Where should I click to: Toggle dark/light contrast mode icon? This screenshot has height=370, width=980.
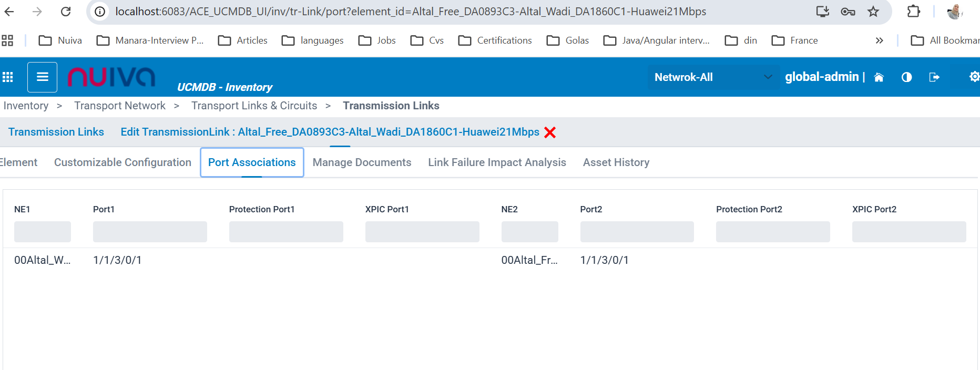click(x=906, y=77)
